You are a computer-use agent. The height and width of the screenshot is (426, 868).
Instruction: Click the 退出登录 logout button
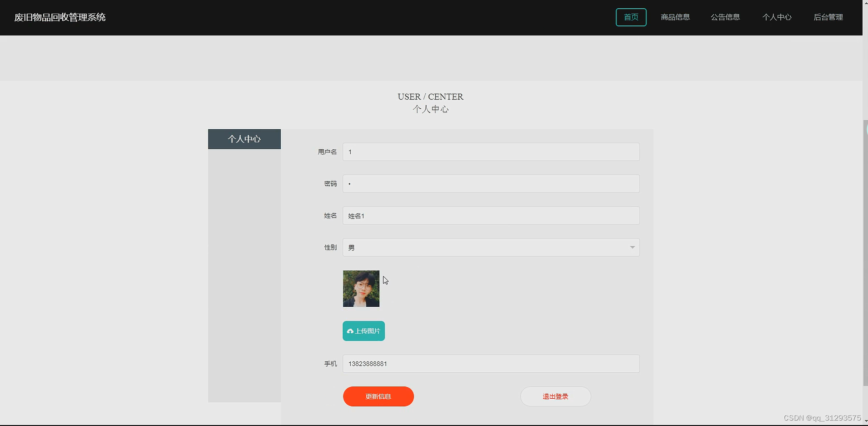coord(555,396)
